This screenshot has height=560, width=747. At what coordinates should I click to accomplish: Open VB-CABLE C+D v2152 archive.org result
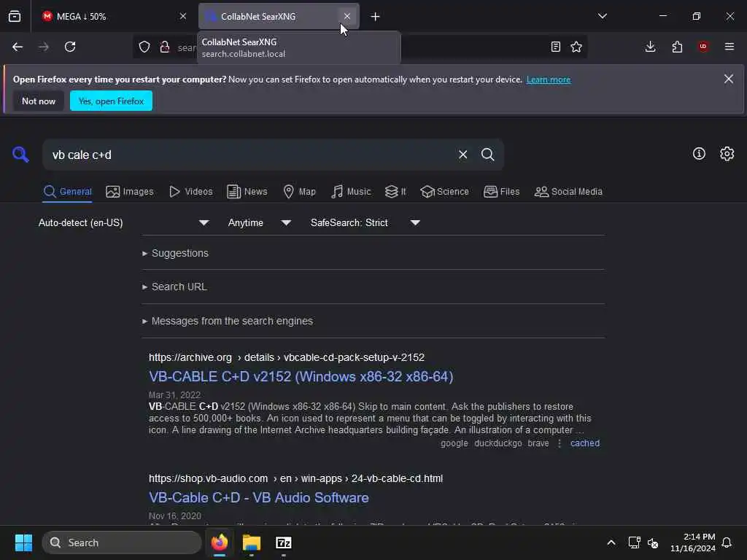pos(301,377)
